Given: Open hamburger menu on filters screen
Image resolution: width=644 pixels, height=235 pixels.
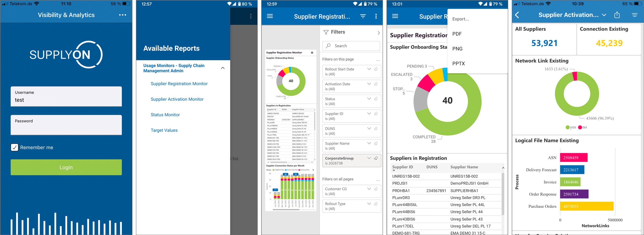Looking at the screenshot, I should click(270, 16).
